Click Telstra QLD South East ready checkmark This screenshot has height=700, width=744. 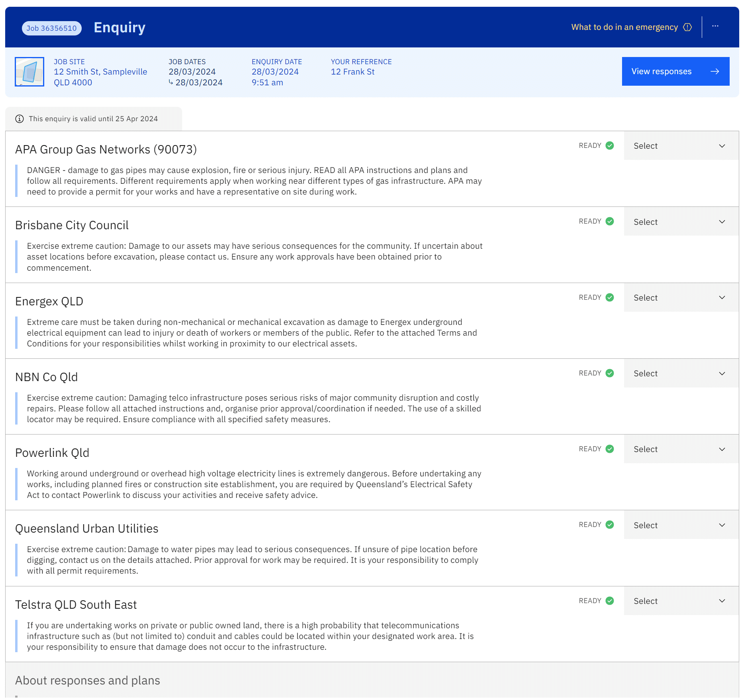[610, 601]
